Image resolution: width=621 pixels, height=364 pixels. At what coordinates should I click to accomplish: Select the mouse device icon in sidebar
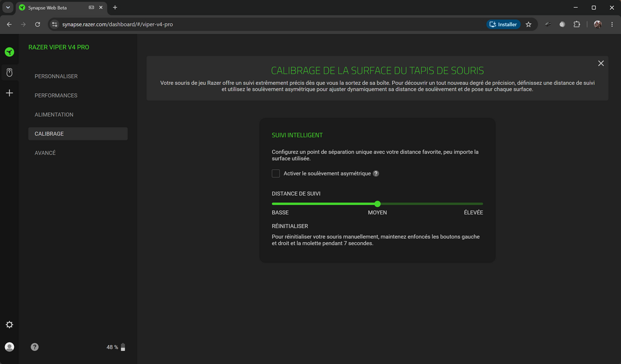(x=9, y=72)
